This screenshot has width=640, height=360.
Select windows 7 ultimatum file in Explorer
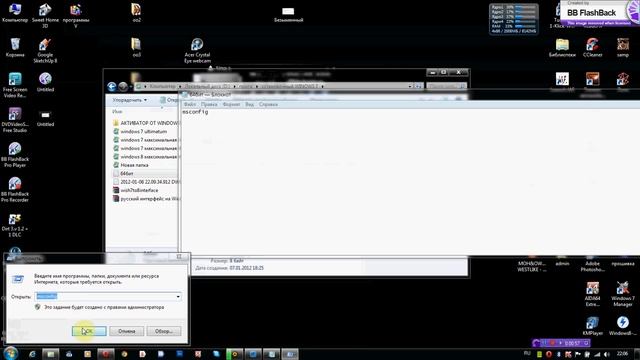pyautogui.click(x=140, y=131)
